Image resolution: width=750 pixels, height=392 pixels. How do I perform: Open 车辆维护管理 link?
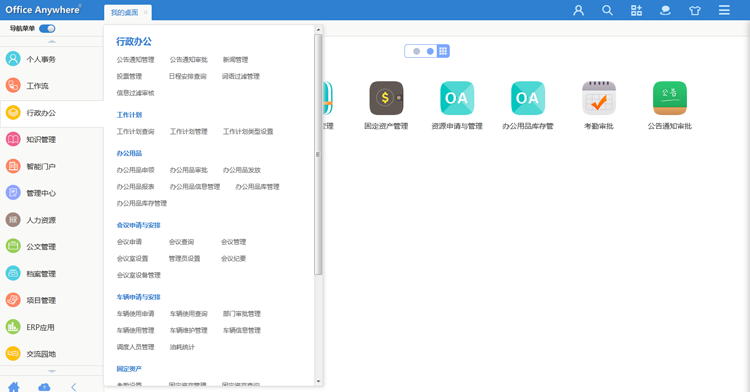[188, 331]
